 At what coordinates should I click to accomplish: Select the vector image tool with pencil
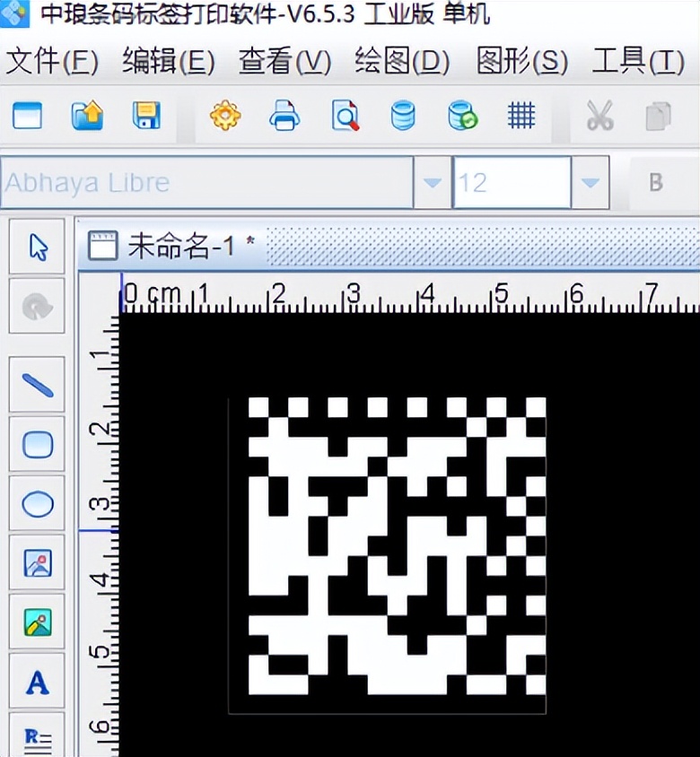point(37,622)
